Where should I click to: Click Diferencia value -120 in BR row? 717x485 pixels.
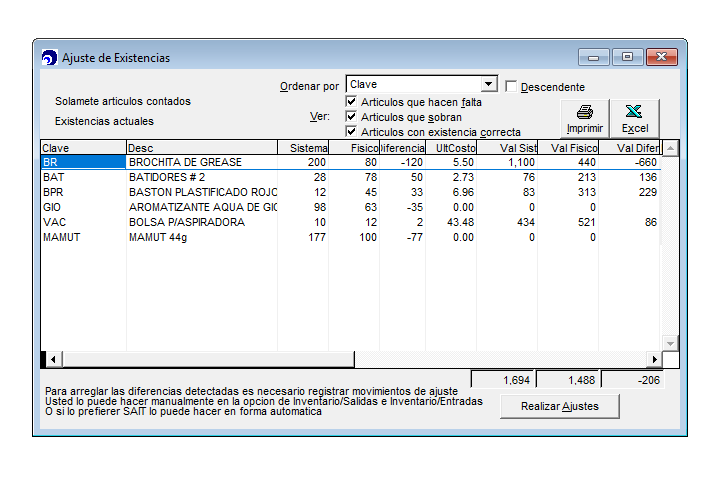pyautogui.click(x=412, y=162)
